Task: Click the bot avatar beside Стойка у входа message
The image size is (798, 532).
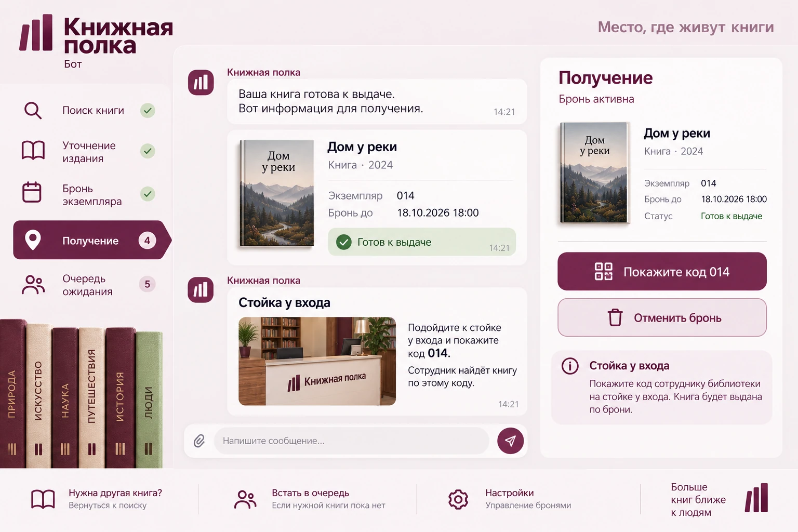Action: tap(201, 290)
